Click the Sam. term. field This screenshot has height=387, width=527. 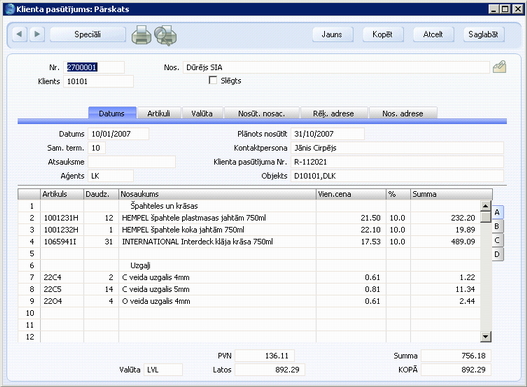coord(97,148)
